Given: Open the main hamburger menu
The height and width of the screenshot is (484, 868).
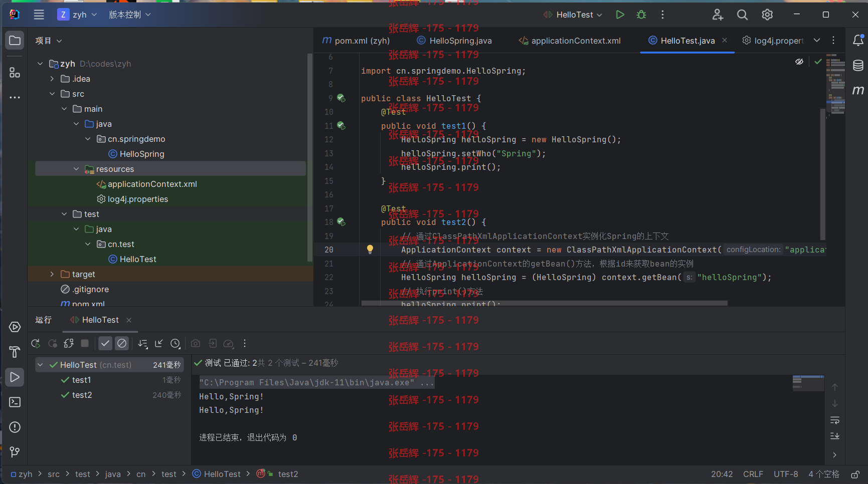Looking at the screenshot, I should (x=39, y=15).
